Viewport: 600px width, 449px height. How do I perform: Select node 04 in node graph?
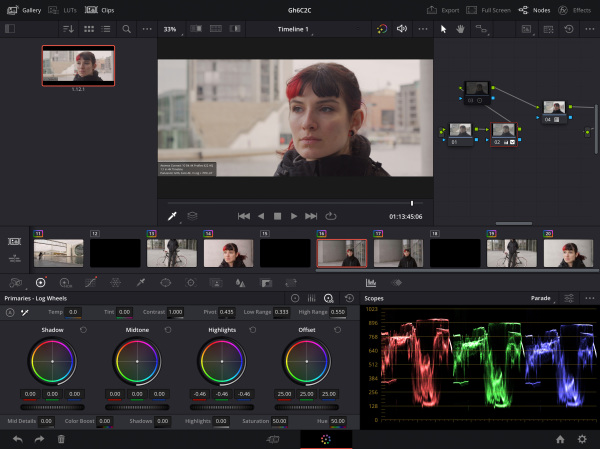pos(554,112)
